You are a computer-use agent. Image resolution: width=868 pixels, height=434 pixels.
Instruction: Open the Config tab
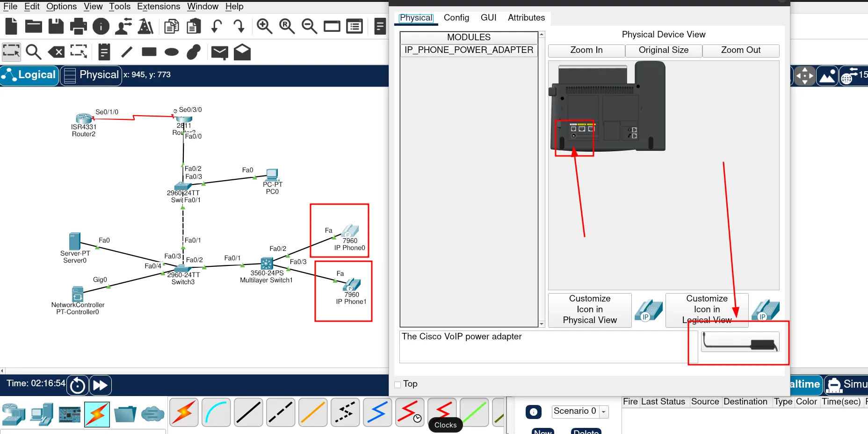pos(456,18)
